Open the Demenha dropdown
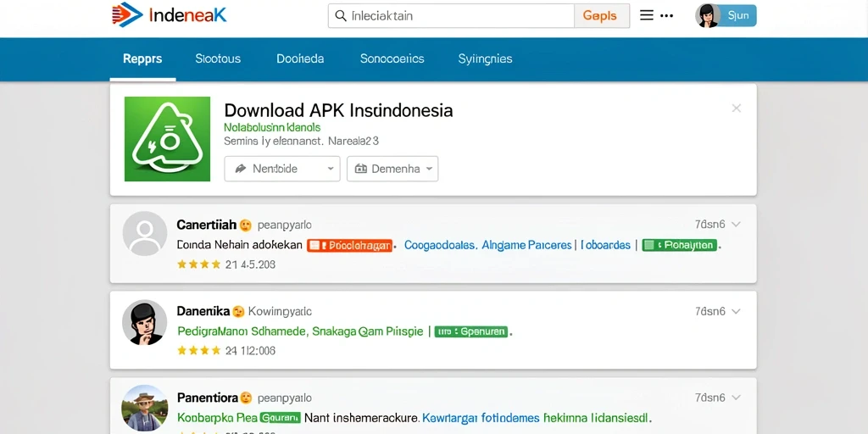The height and width of the screenshot is (434, 868). coord(392,169)
